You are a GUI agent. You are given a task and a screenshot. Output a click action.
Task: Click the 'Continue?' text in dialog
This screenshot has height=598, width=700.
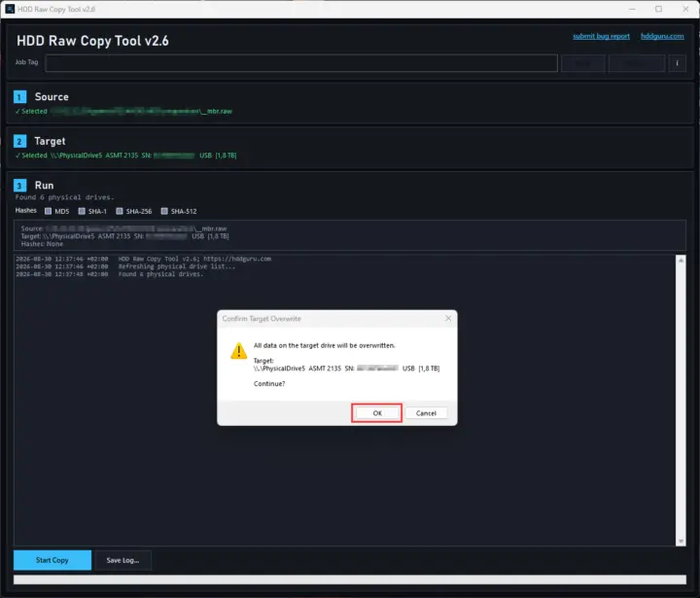pyautogui.click(x=269, y=384)
